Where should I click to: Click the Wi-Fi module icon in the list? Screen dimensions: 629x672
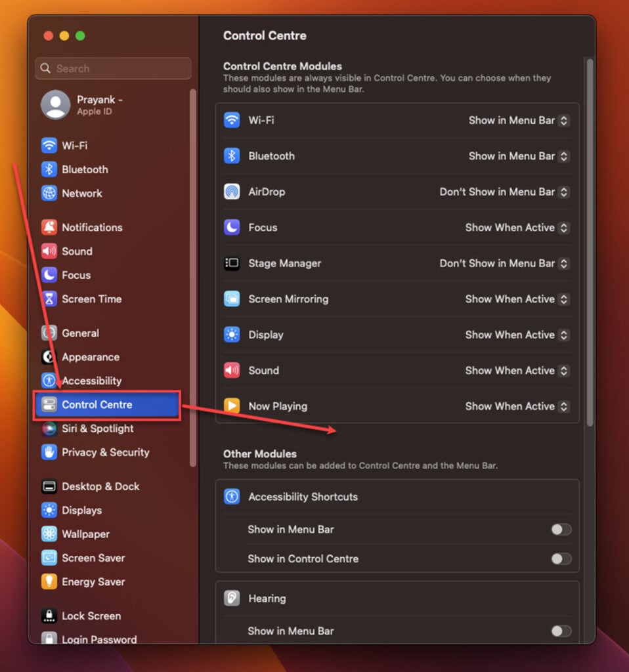pos(232,121)
